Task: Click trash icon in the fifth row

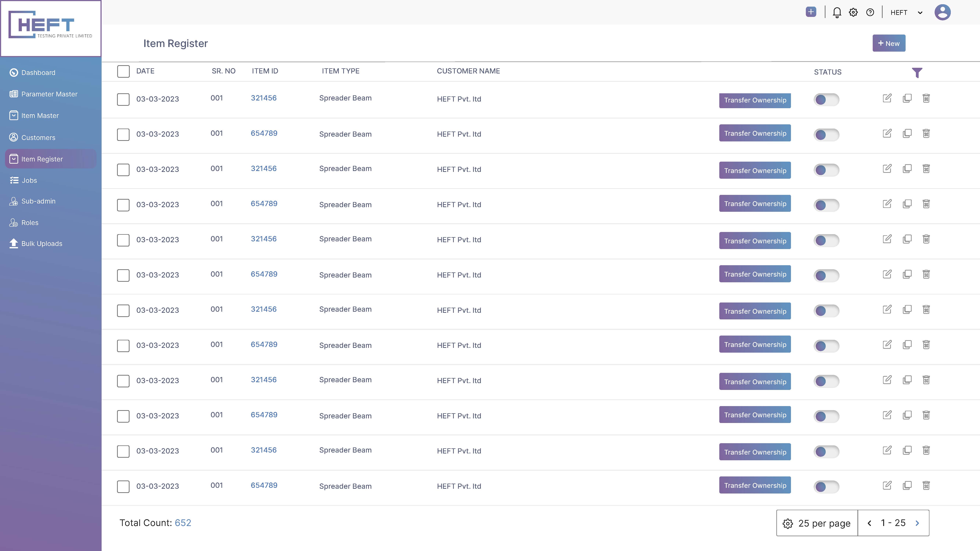Action: click(x=926, y=239)
